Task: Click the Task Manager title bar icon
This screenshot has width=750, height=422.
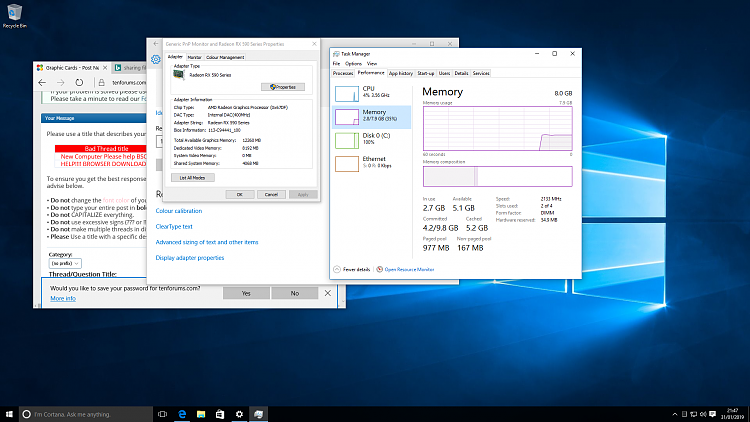Action: point(336,54)
